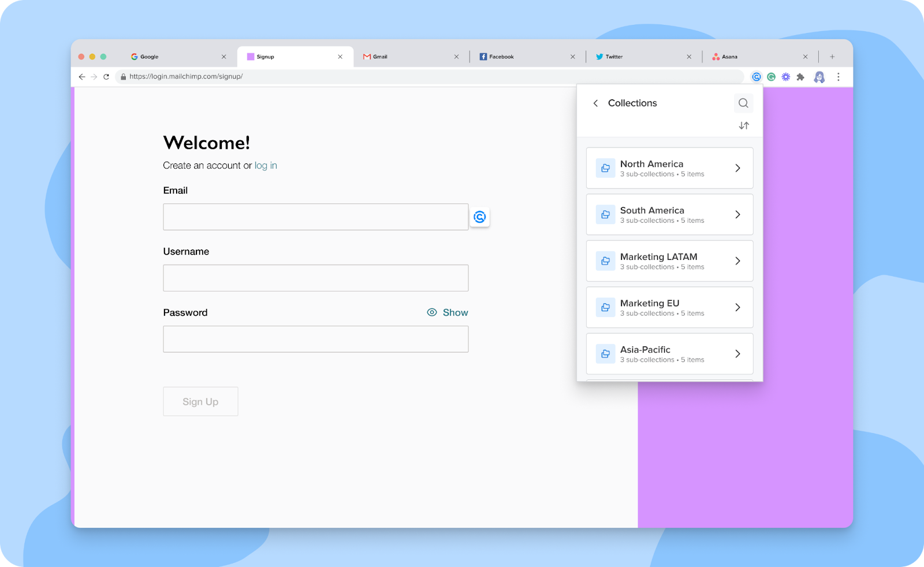Follow the log in link
The image size is (924, 567).
266,166
